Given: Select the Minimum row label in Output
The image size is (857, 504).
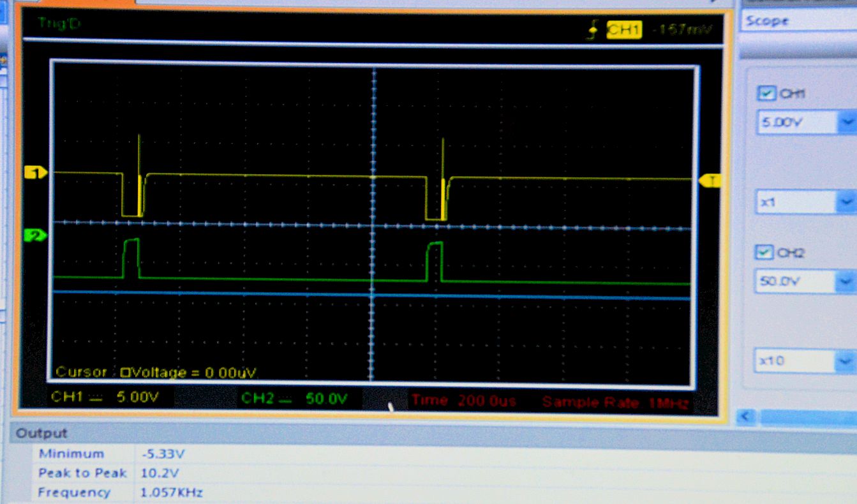Looking at the screenshot, I should pos(71,454).
